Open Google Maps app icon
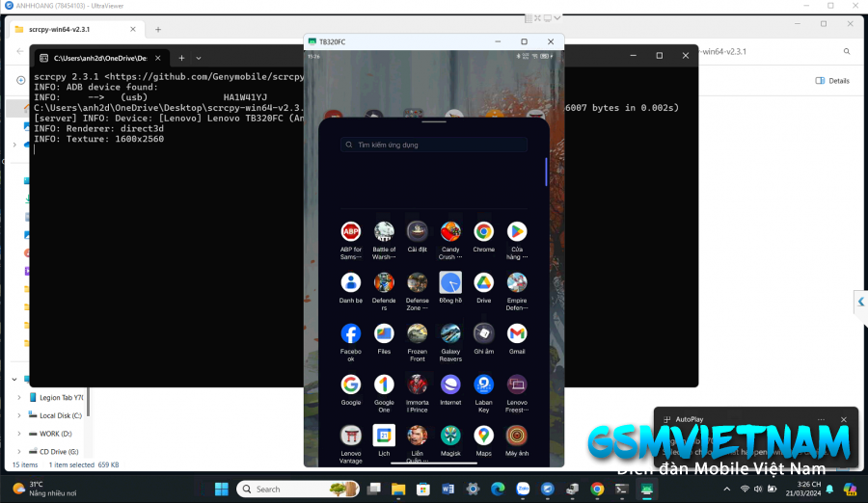This screenshot has height=503, width=868. [x=483, y=436]
